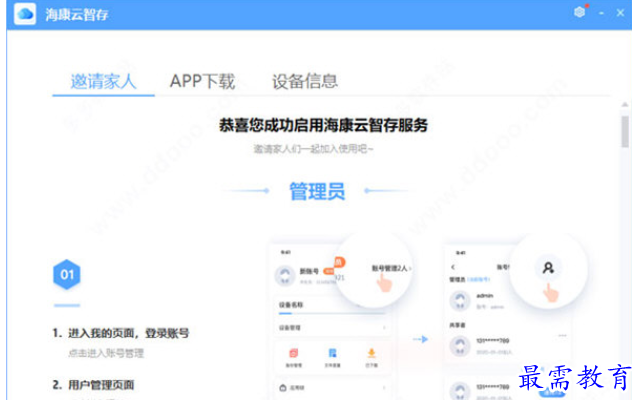Click the scrollbar up arrow

point(625,105)
